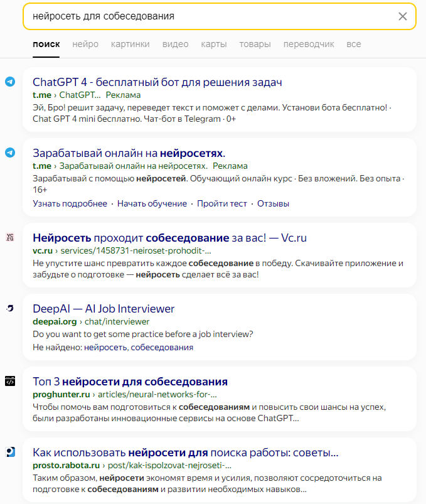Click the Telegram icon beside Зарабатывай онлайн ad

click(x=10, y=153)
